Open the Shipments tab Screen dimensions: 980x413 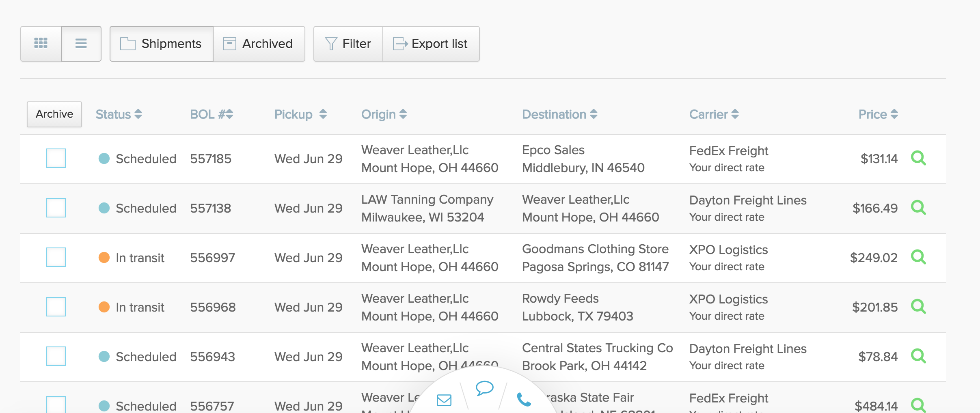click(x=162, y=44)
